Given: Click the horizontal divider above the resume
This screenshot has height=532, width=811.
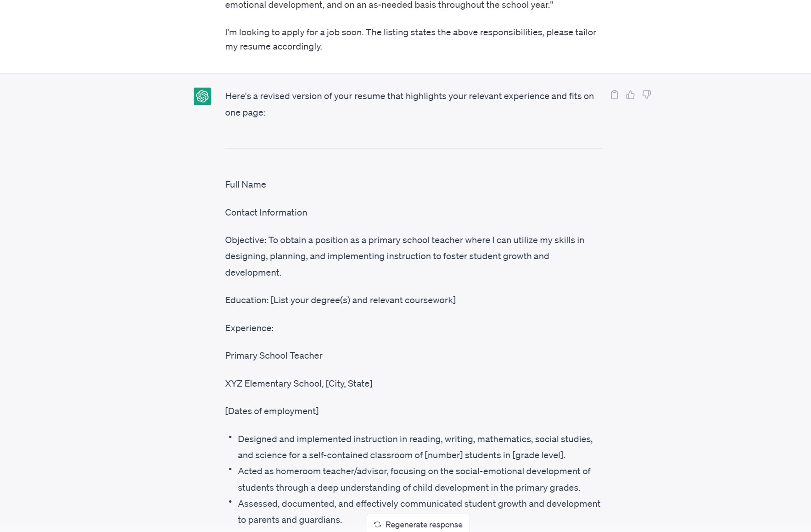Looking at the screenshot, I should click(413, 148).
